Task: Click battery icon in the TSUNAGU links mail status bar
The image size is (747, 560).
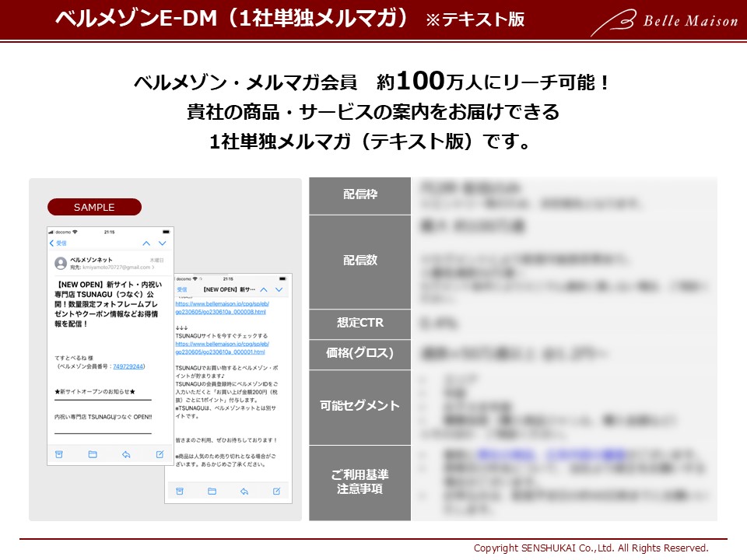Action: coord(282,278)
